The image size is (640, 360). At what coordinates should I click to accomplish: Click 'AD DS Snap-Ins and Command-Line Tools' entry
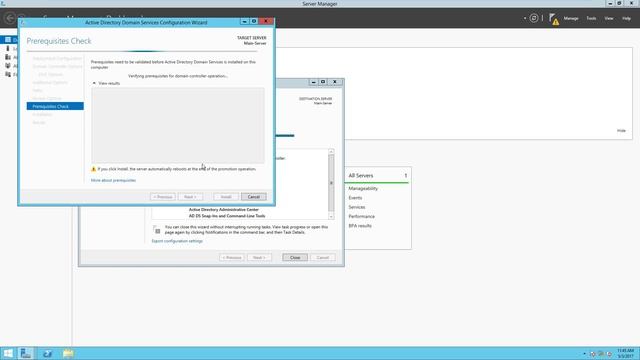[x=227, y=216]
